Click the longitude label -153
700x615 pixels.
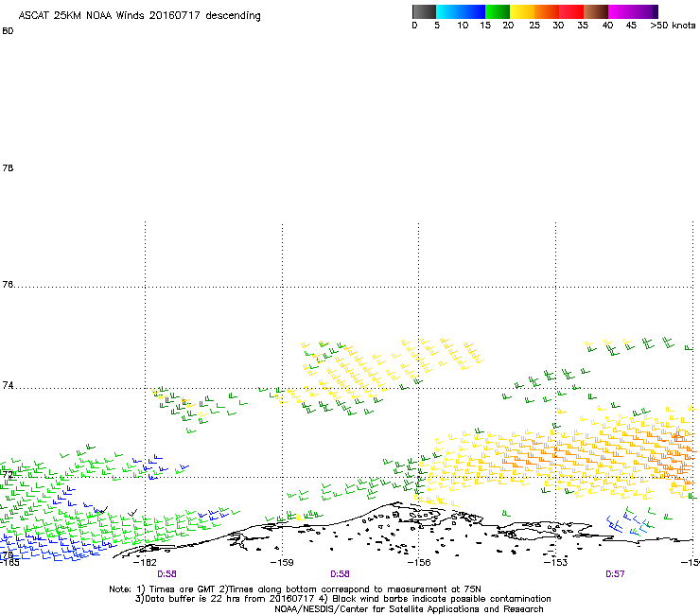click(555, 563)
